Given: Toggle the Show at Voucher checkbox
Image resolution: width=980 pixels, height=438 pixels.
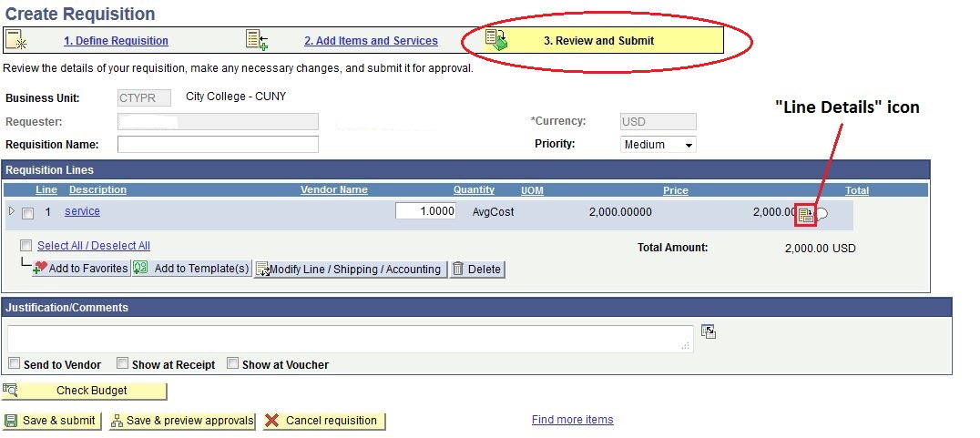Looking at the screenshot, I should point(233,363).
